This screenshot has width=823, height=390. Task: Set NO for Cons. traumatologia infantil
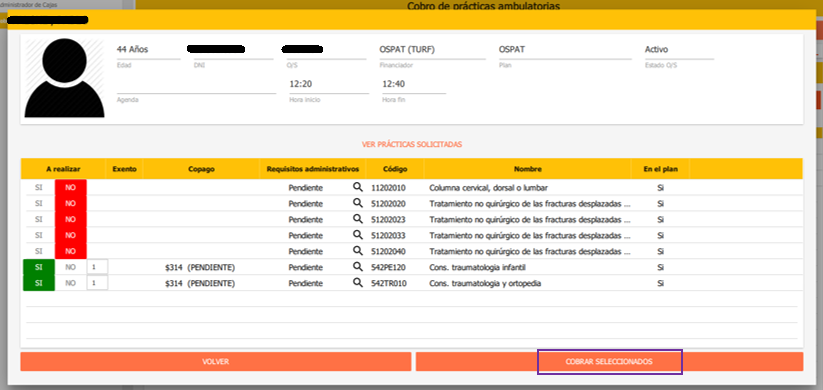pyautogui.click(x=70, y=267)
